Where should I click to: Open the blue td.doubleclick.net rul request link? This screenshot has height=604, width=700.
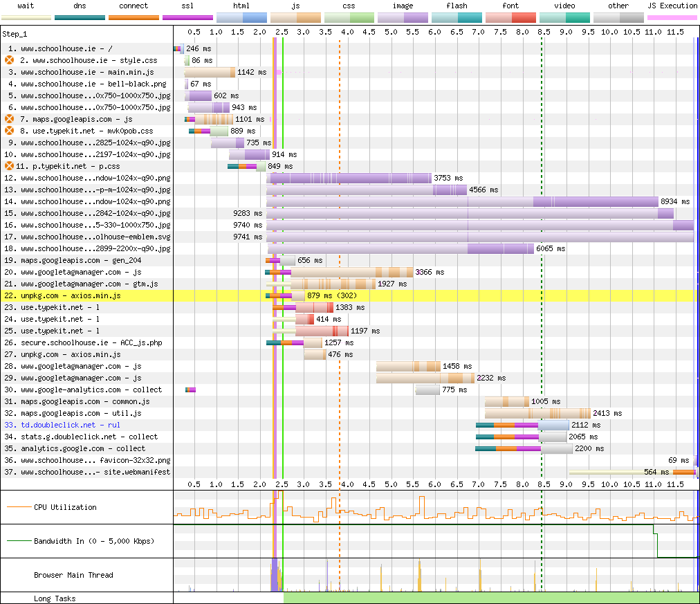click(x=62, y=425)
